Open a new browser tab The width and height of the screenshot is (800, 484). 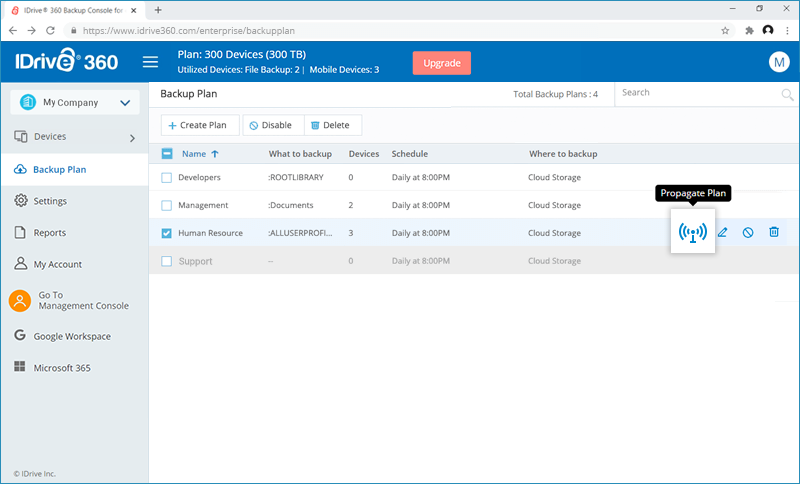point(158,10)
